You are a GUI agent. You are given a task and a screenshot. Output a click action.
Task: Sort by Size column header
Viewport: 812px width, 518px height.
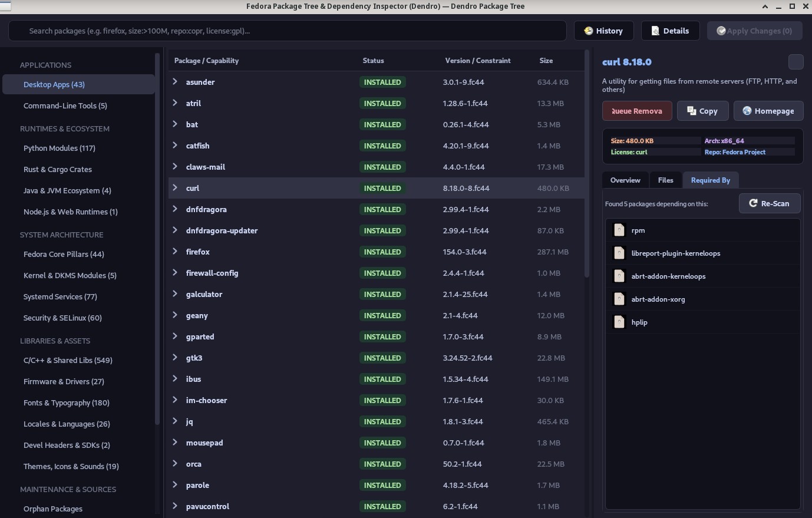click(x=546, y=61)
